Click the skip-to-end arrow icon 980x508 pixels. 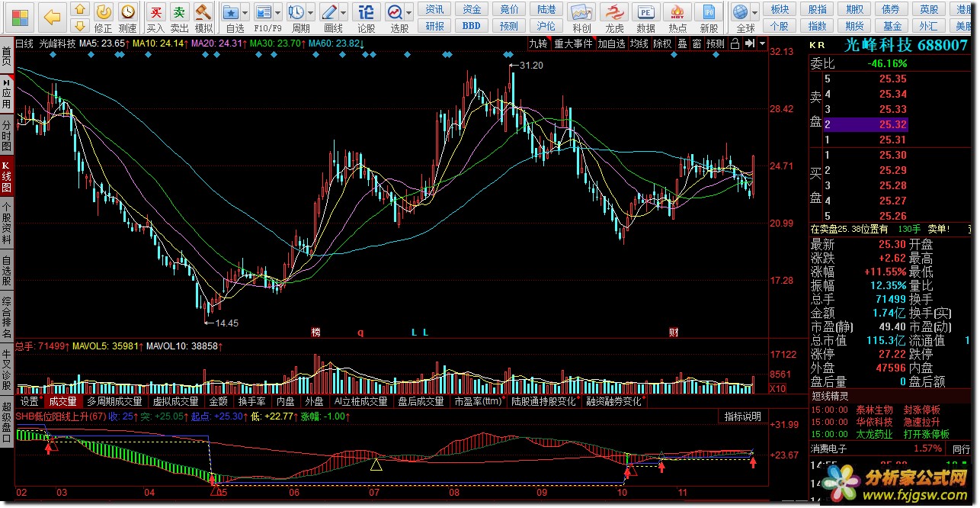tap(749, 43)
